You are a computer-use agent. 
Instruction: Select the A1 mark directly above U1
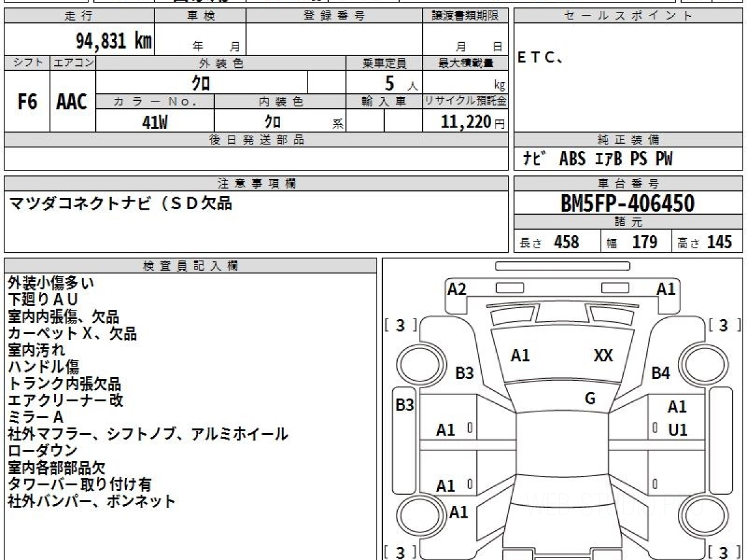click(677, 407)
